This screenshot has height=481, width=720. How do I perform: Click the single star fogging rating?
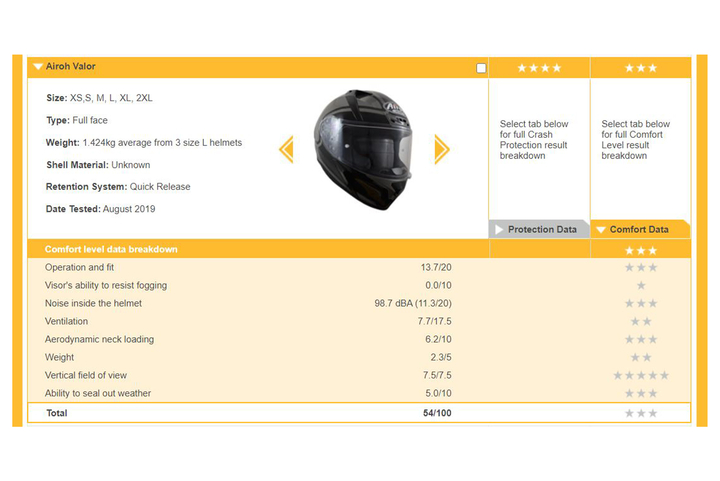click(x=640, y=285)
